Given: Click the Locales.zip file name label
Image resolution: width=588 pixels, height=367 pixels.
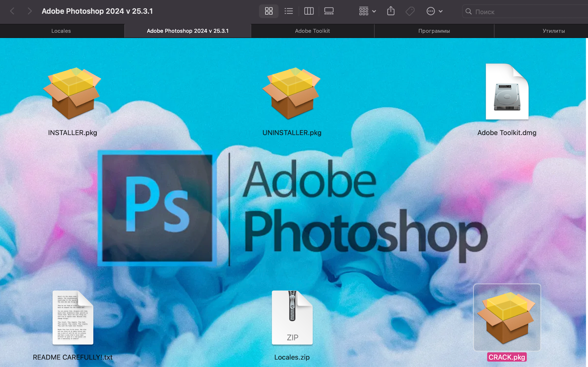Looking at the screenshot, I should coord(292,357).
